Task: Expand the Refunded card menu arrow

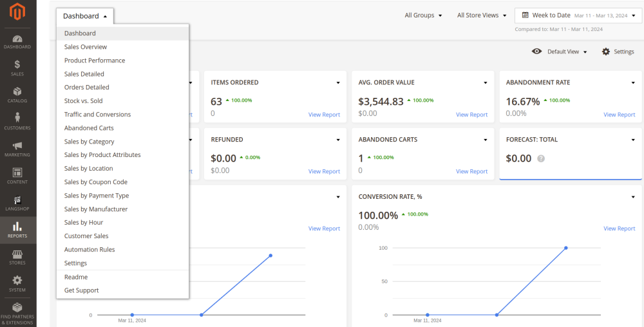Action: (338, 140)
